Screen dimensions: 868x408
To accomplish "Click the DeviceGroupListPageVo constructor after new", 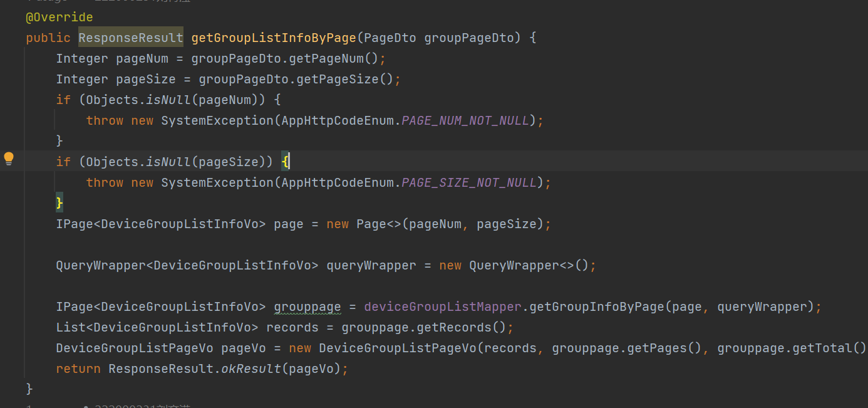I will [398, 348].
